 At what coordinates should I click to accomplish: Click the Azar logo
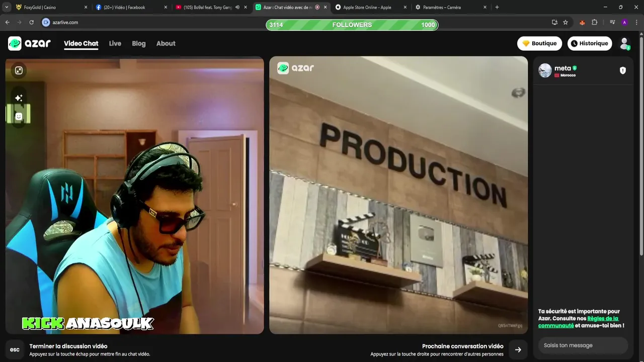point(29,43)
